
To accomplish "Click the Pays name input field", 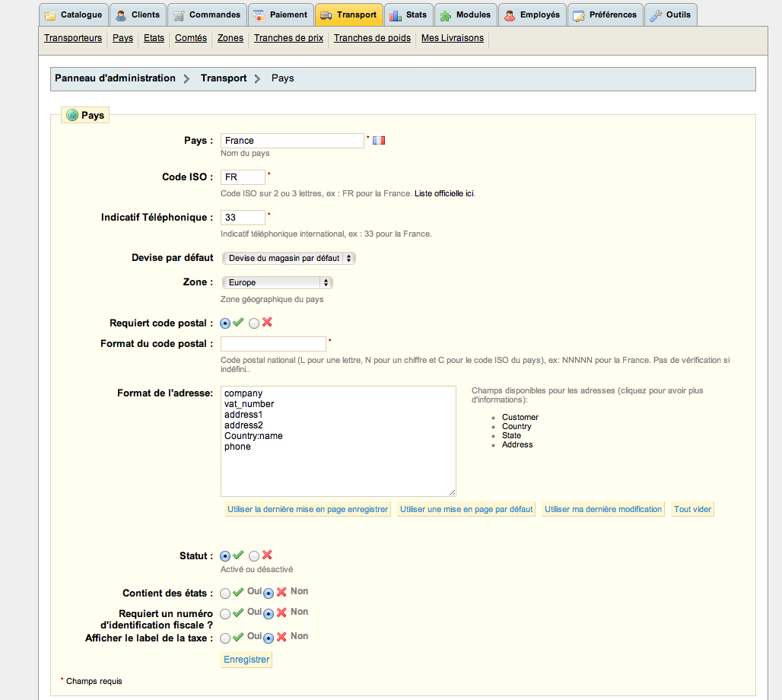I will coord(292,141).
